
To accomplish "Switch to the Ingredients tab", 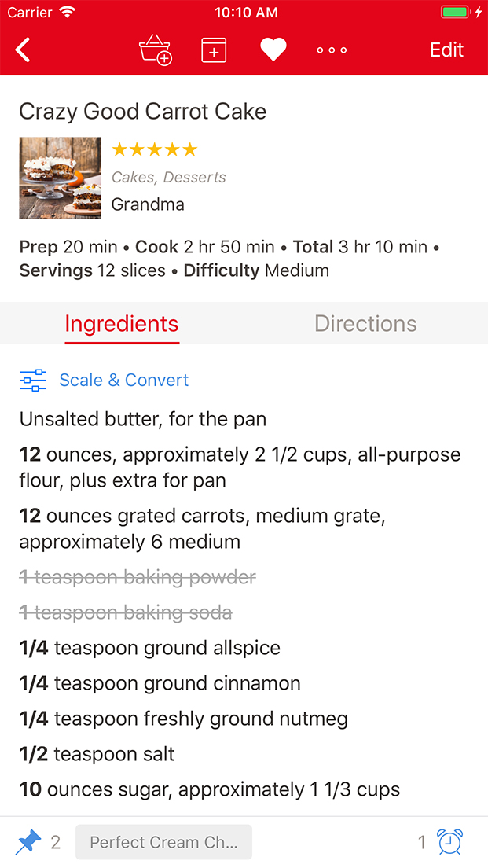I will coord(122,323).
